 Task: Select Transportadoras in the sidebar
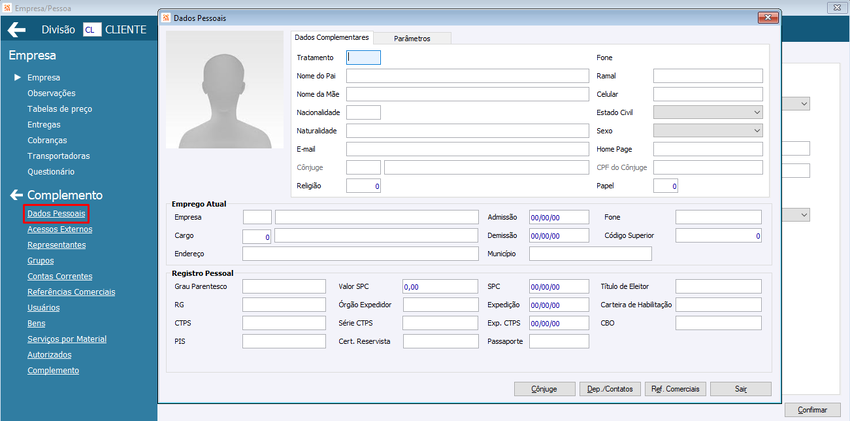pos(59,156)
